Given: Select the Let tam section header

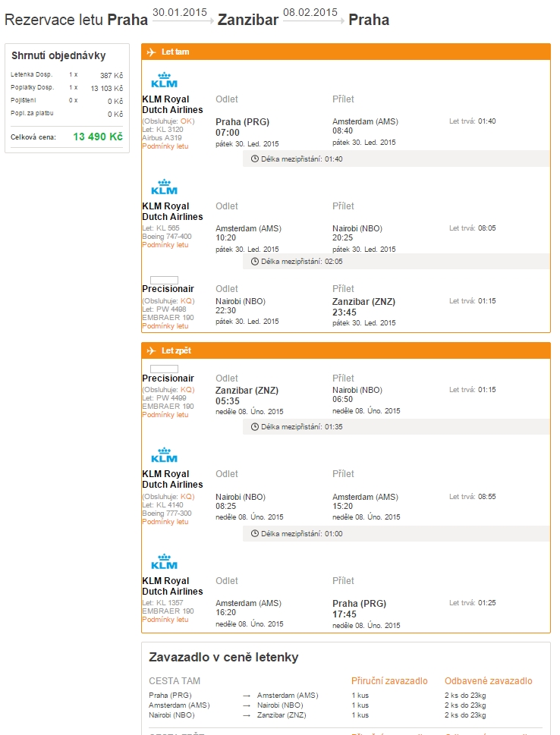Looking at the screenshot, I should tap(346, 52).
